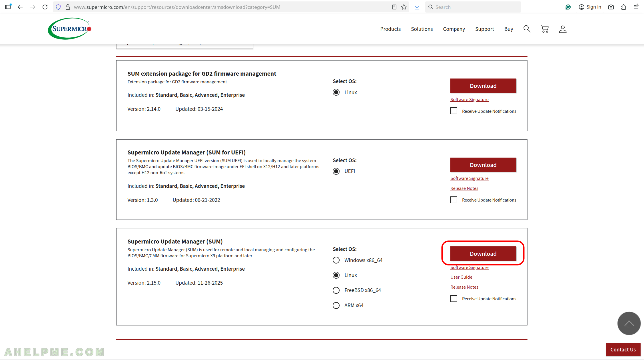Viewport: 644px width, 360px height.
Task: Toggle reader view icon in address bar
Action: pos(394,7)
